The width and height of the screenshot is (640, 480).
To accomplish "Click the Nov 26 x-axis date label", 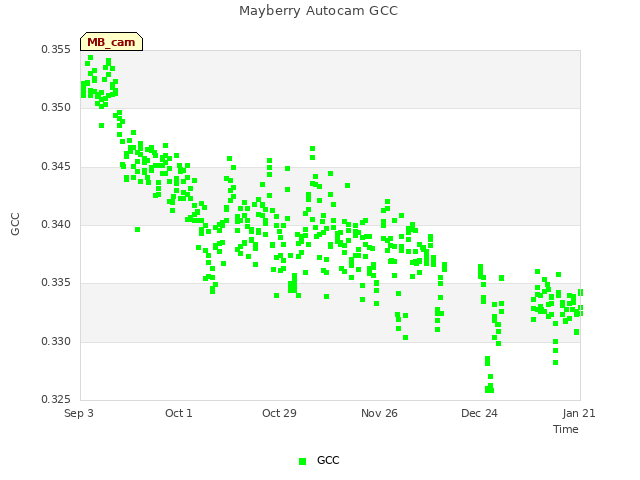I will 379,413.
